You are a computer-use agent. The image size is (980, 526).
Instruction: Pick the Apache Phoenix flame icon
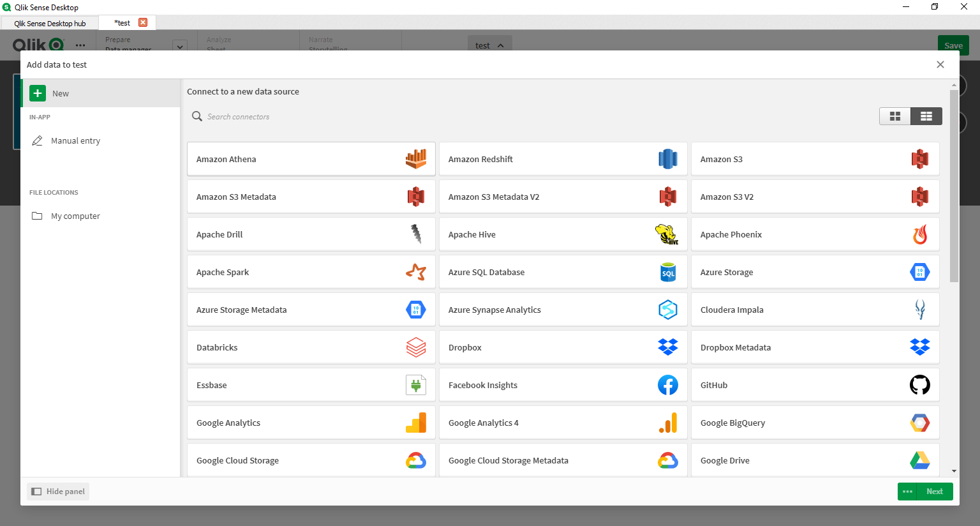[x=920, y=234]
